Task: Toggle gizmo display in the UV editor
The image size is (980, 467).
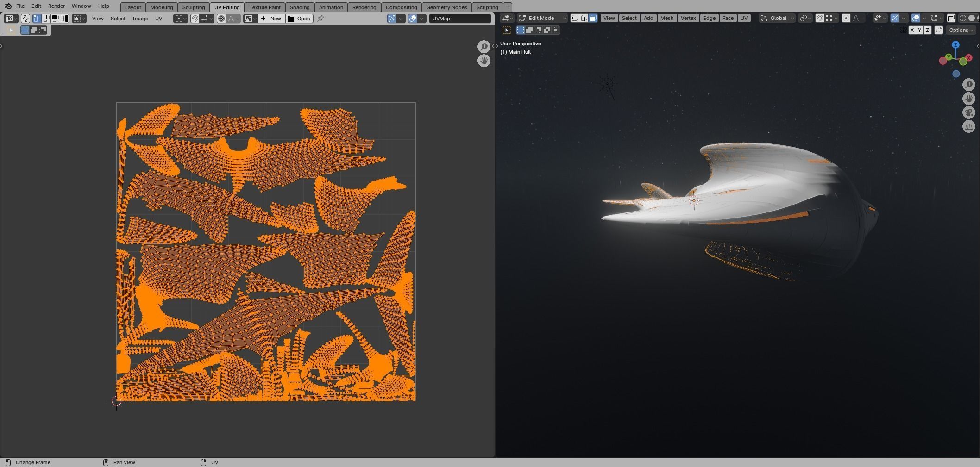Action: tap(392, 19)
